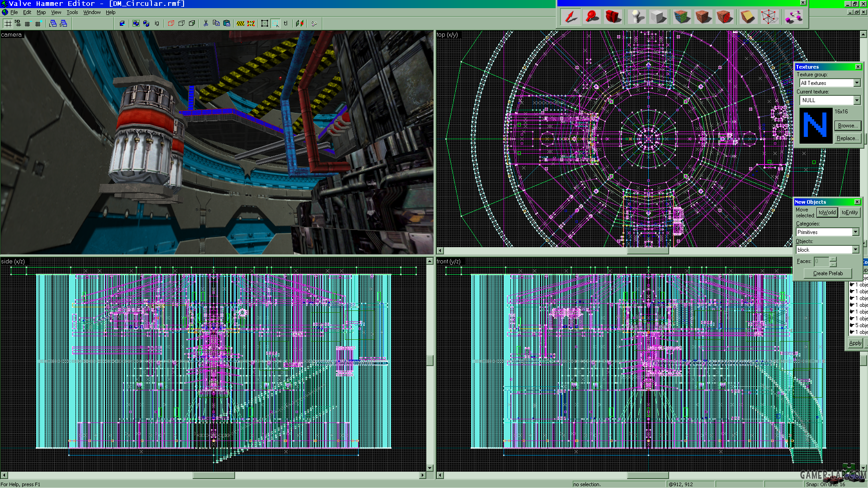
Task: Open the Edit menu
Action: pos(27,12)
